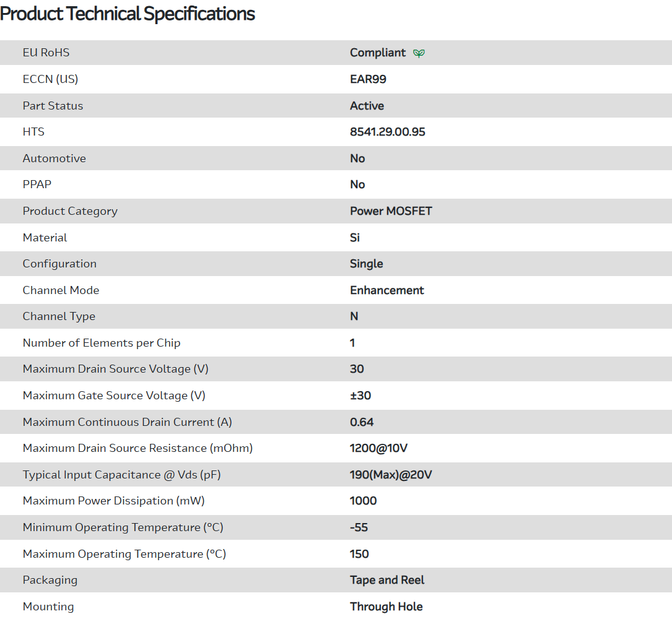This screenshot has width=672, height=619.
Task: Select the 1200@10V resistance value
Action: pyautogui.click(x=378, y=448)
